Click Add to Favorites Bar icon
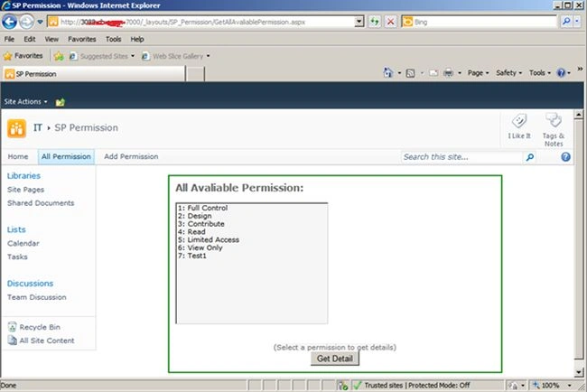Screen dimensions: 587x392 [x=59, y=56]
